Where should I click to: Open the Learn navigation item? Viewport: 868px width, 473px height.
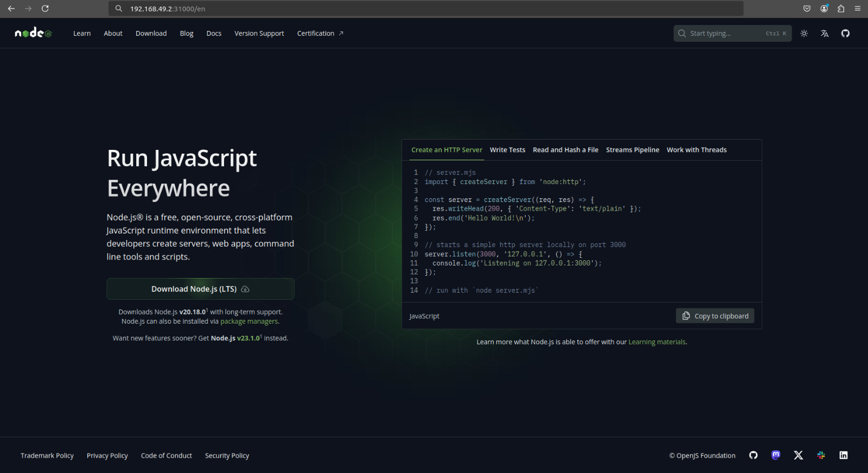point(82,33)
